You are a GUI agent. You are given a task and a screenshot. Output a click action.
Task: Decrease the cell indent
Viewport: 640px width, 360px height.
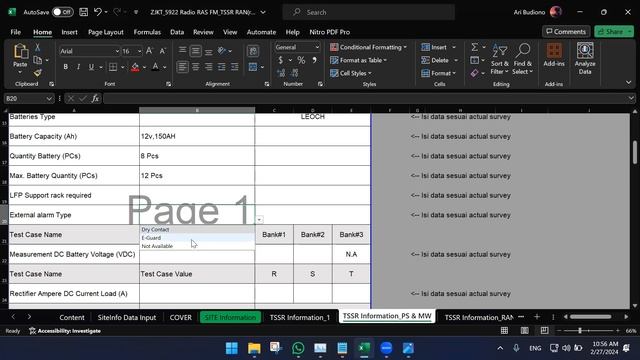tap(222, 67)
